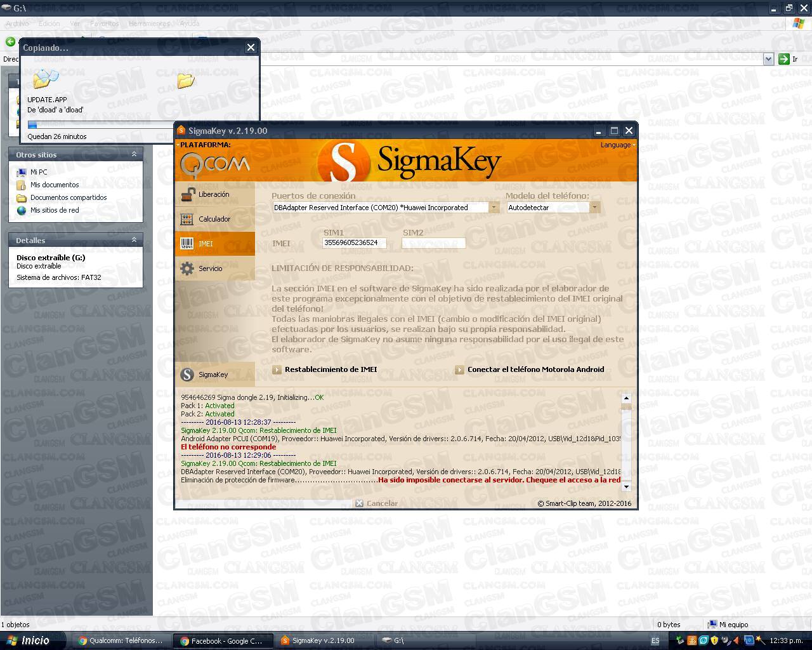Click the orange Java tray icon
Image resolution: width=812 pixels, height=650 pixels.
(x=692, y=641)
